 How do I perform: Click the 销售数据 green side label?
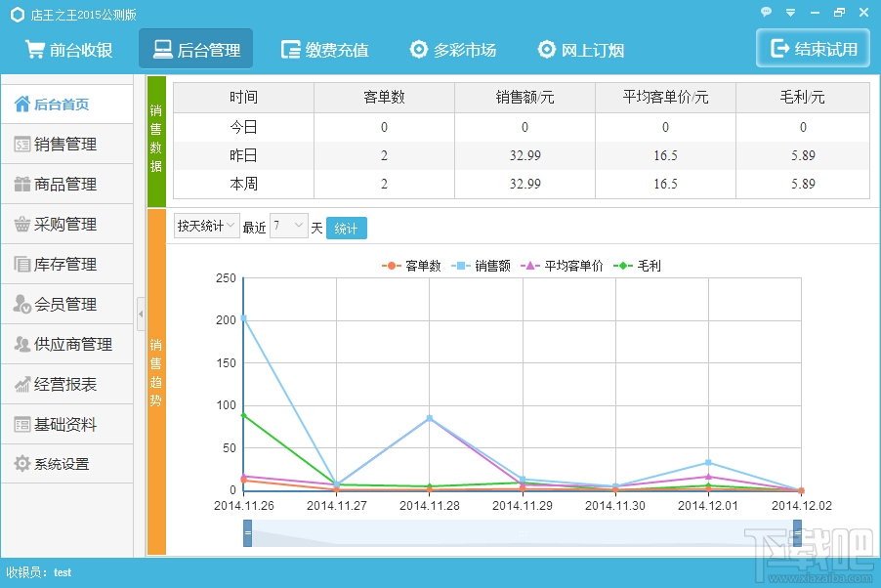pos(156,141)
